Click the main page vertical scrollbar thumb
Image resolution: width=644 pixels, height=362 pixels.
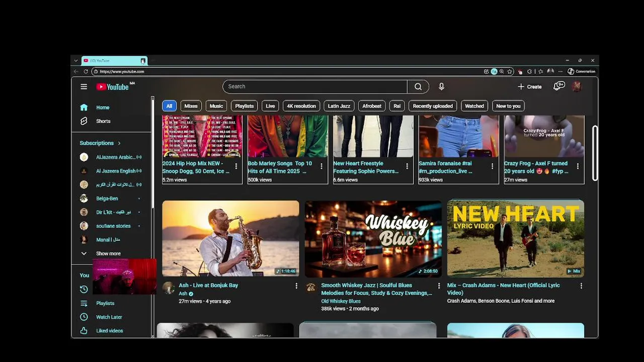(x=595, y=153)
